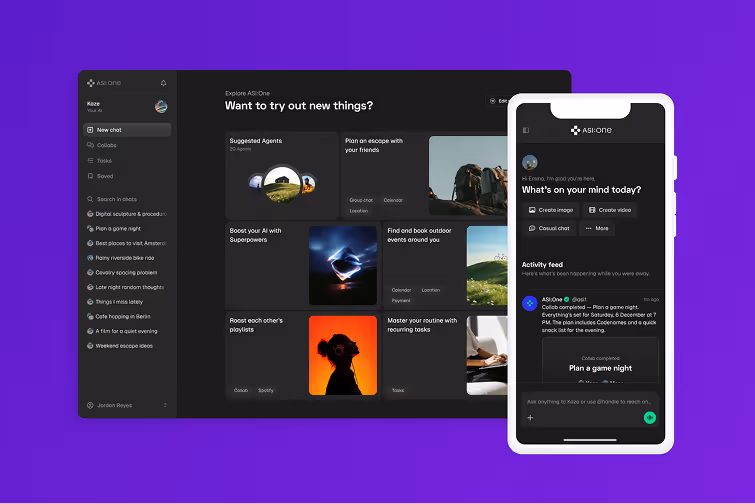This screenshot has height=504, width=755.
Task: Click the Group chat tag
Action: pos(361,200)
